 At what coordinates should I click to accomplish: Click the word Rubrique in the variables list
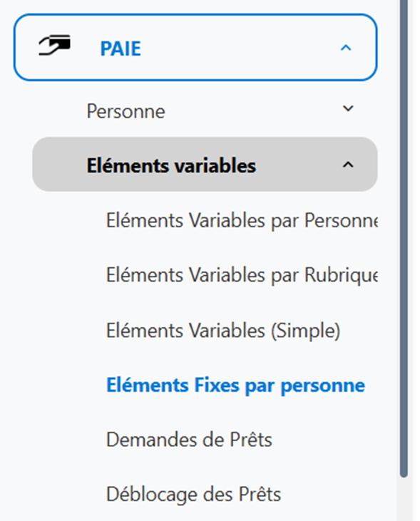[341, 276]
